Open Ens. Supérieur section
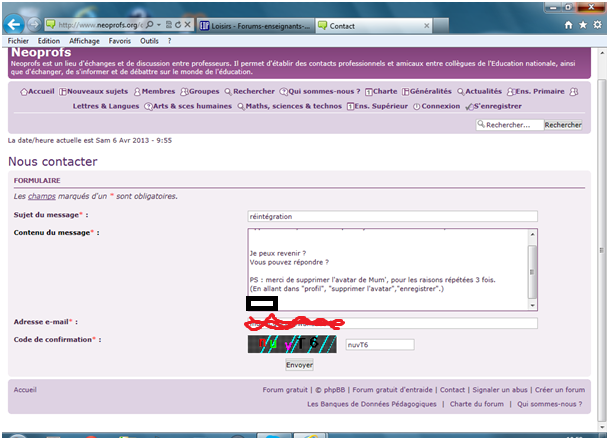The height and width of the screenshot is (438, 609). [x=381, y=106]
